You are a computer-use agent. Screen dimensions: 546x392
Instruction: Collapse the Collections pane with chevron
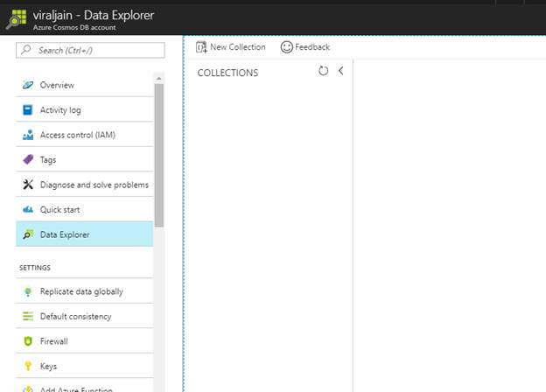pyautogui.click(x=341, y=71)
